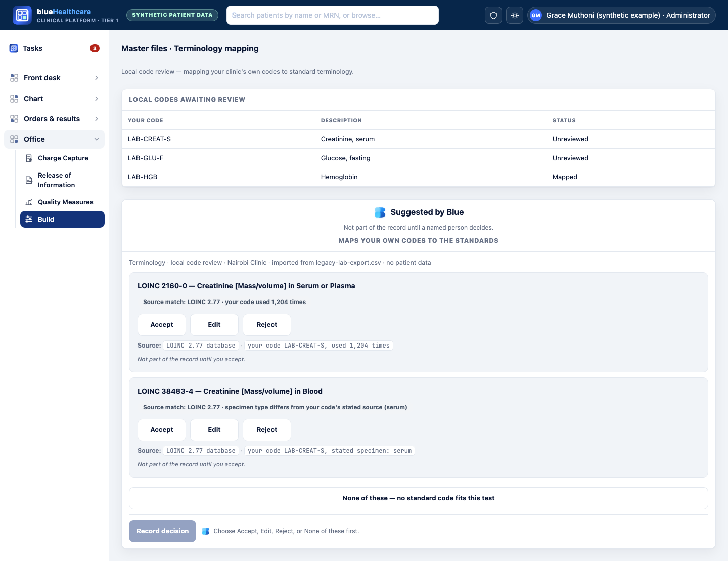Collapse the Office section chevron
Viewport: 728px width, 561px height.
[x=96, y=139]
